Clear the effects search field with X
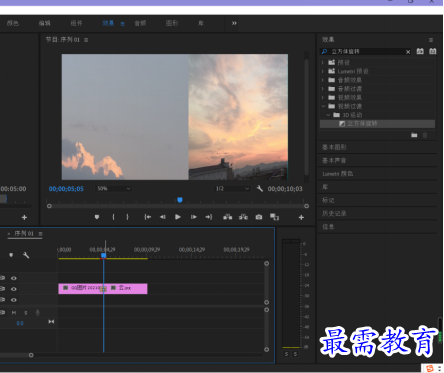The width and height of the screenshot is (444, 373). tap(408, 52)
